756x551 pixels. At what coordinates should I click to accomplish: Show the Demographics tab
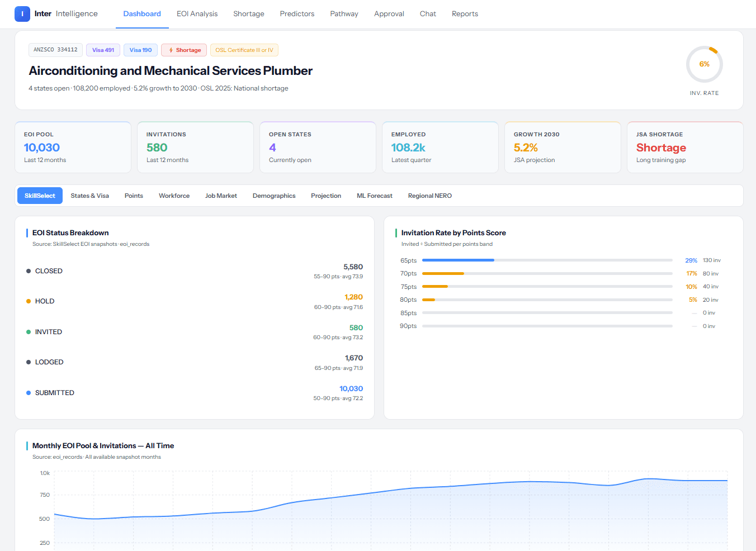pos(274,196)
